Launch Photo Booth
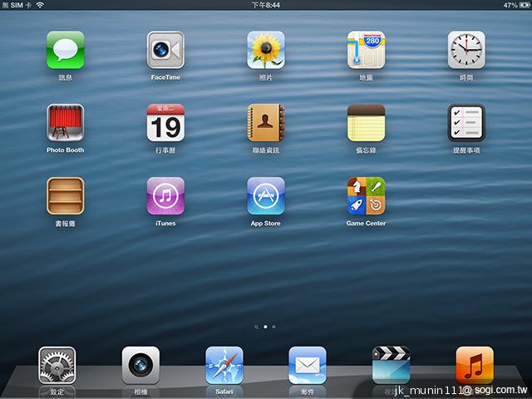This screenshot has height=399, width=532. click(66, 123)
